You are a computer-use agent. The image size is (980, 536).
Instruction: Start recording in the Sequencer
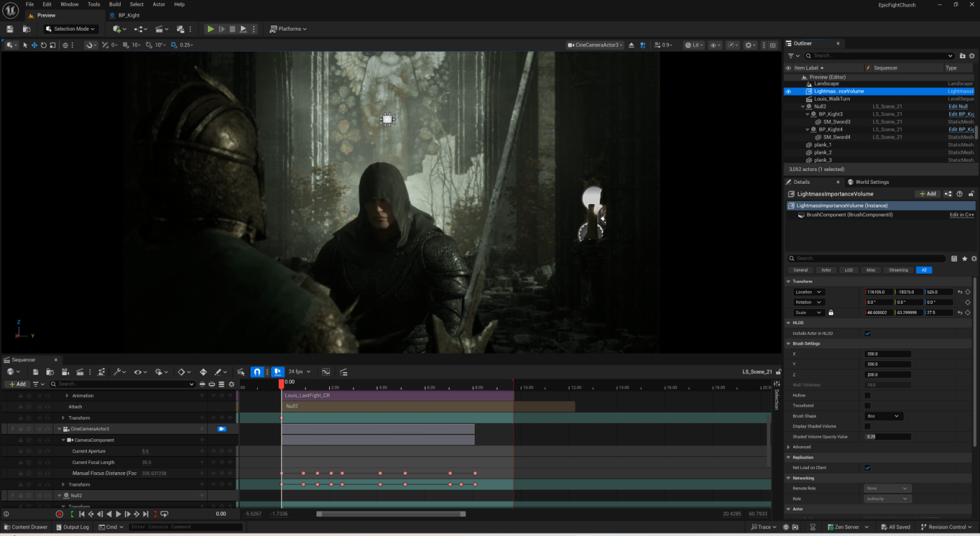tap(59, 514)
